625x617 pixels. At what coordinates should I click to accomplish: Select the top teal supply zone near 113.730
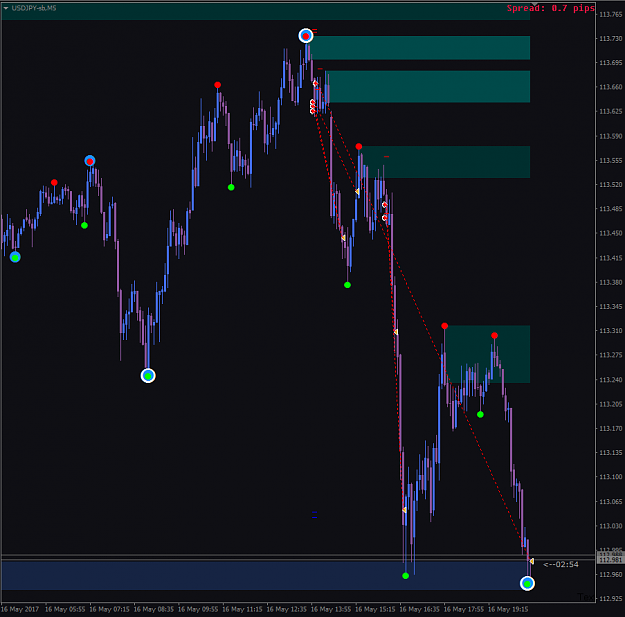point(420,48)
